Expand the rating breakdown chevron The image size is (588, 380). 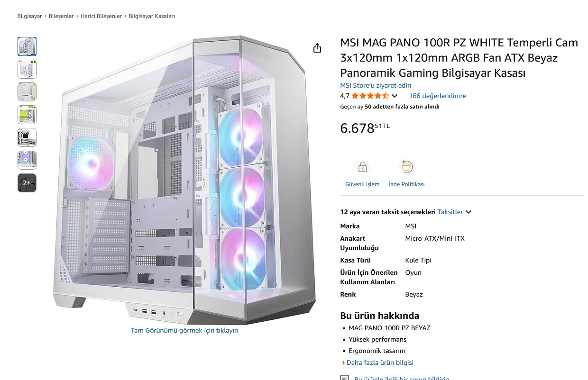click(x=395, y=96)
